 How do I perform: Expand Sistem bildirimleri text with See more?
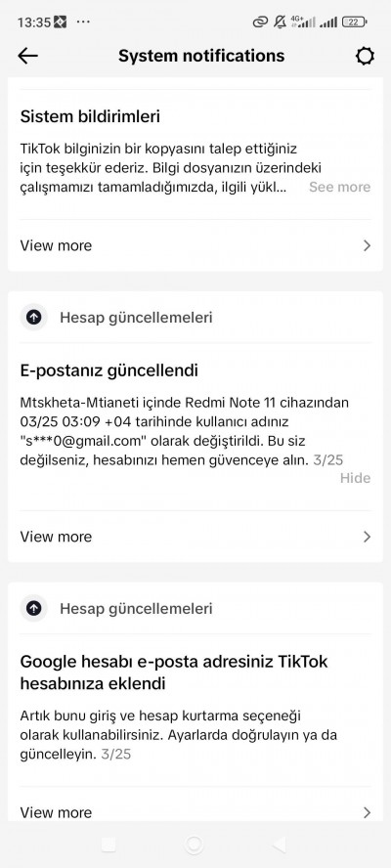[x=339, y=187]
